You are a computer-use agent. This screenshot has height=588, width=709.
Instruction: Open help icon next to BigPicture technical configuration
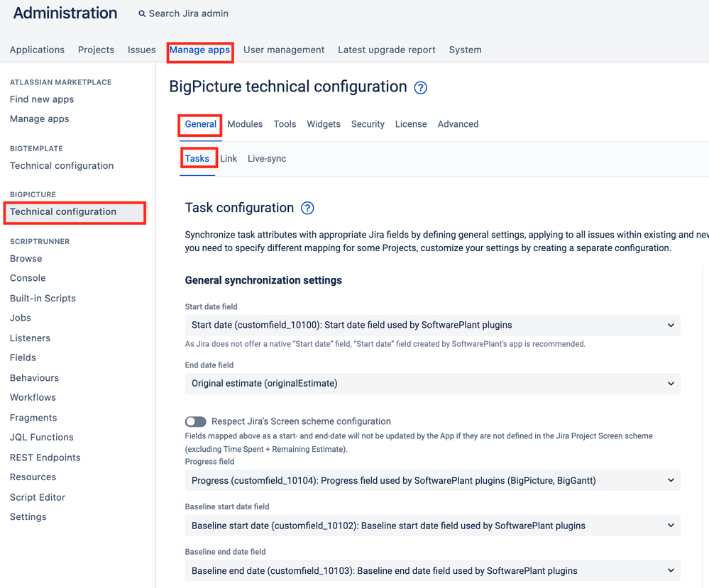pyautogui.click(x=421, y=88)
